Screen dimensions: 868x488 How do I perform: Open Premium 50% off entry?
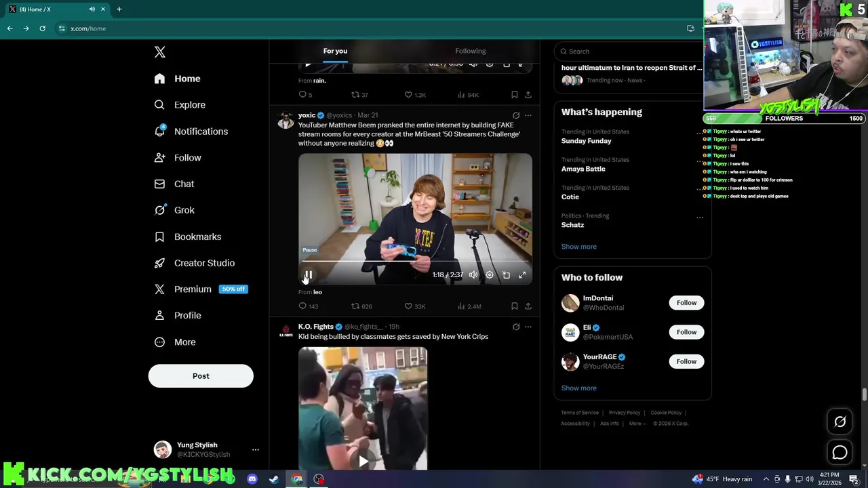[x=201, y=289]
